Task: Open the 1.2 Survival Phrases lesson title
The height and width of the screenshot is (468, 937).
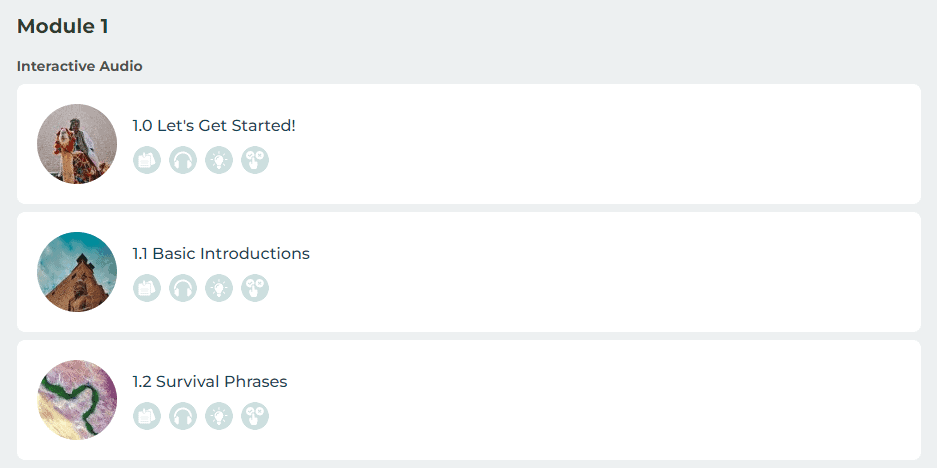Action: [210, 382]
